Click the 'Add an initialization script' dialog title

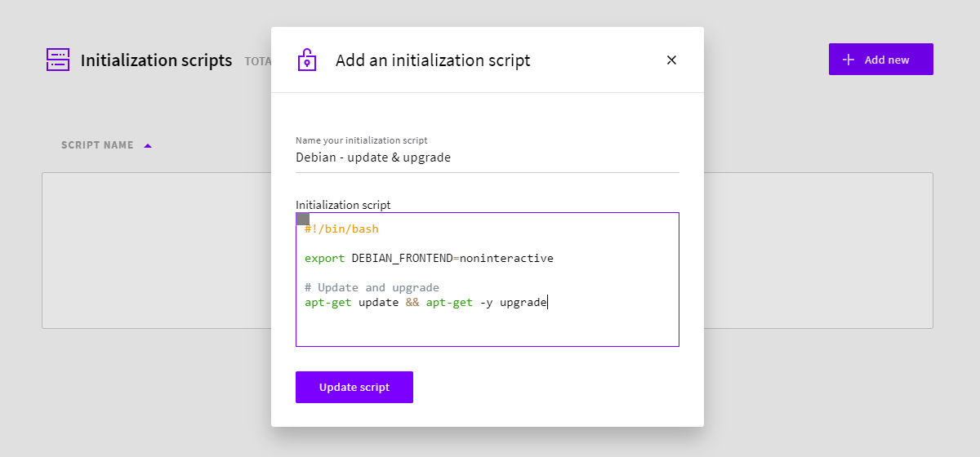(433, 60)
